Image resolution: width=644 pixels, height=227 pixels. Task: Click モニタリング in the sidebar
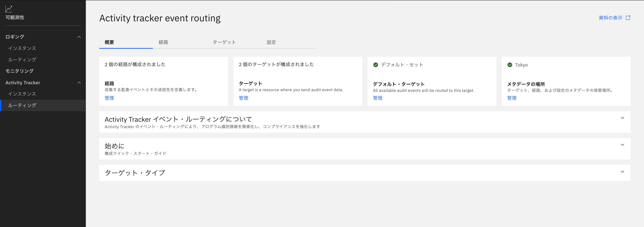point(19,71)
